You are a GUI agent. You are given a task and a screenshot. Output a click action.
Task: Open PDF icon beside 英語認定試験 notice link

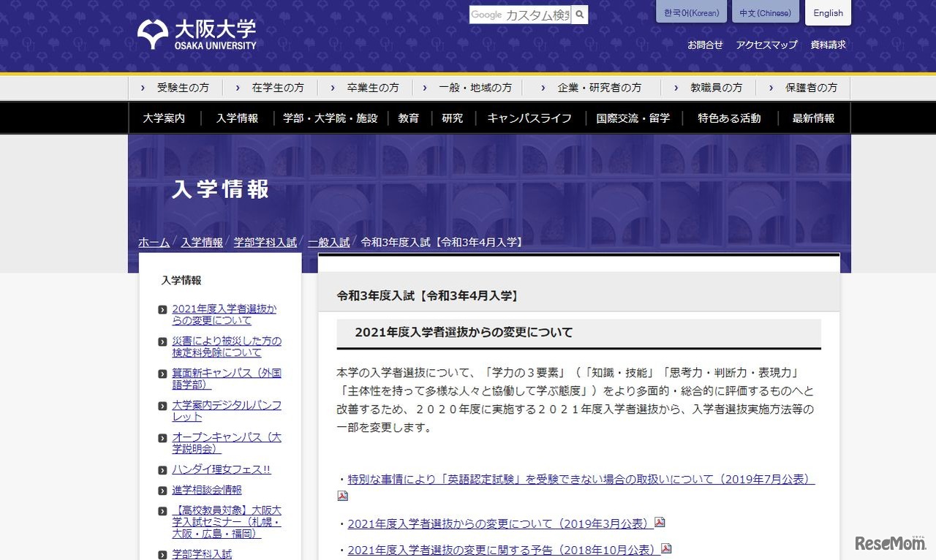(x=342, y=495)
